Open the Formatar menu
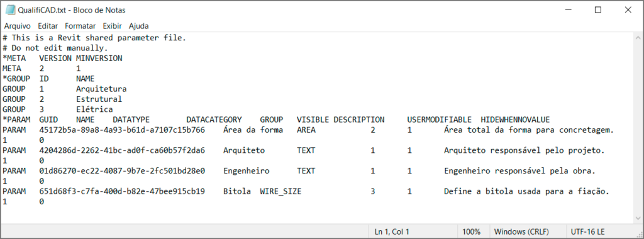644x239 pixels. [x=80, y=26]
